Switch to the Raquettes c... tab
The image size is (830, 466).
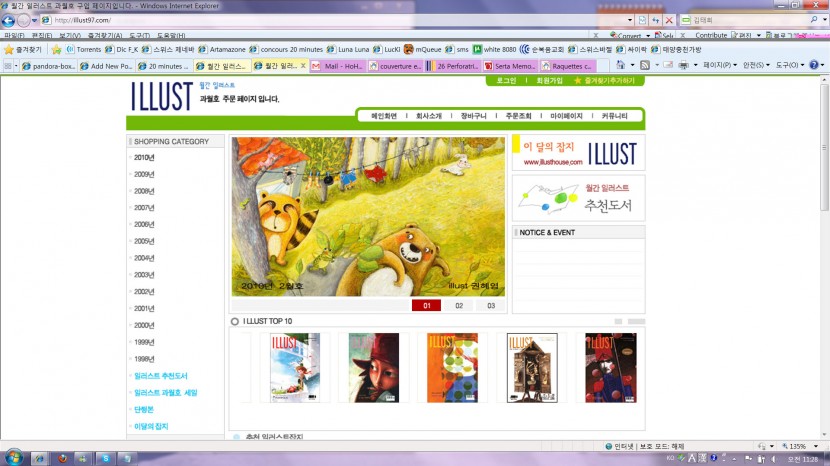coord(567,66)
